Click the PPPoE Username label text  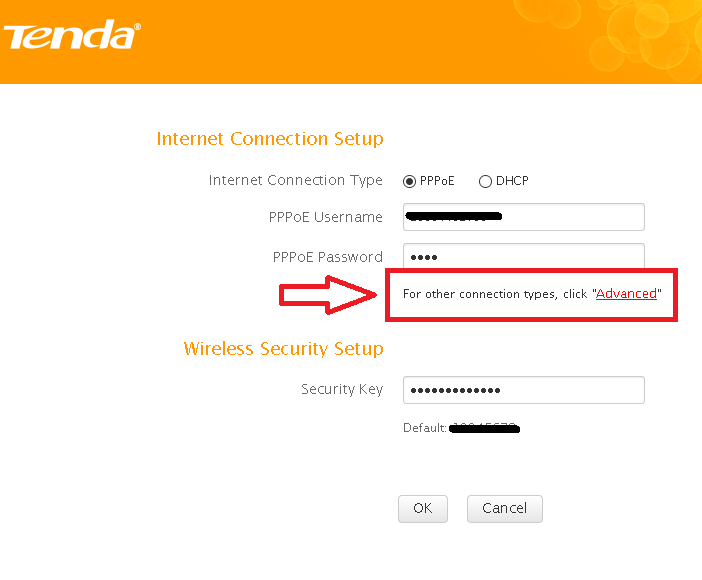(325, 217)
